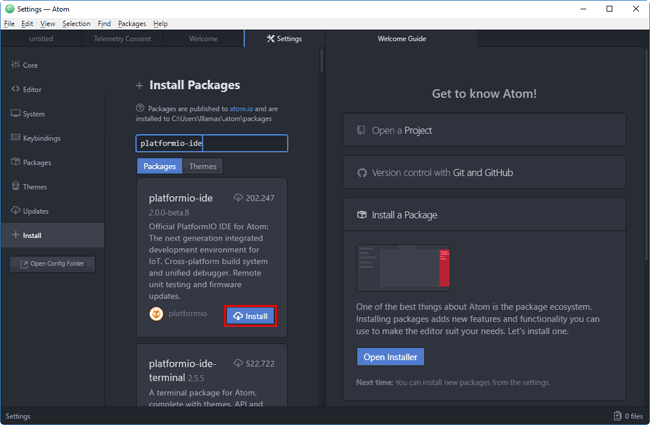Viewport: 650px width, 425px height.
Task: Collapse the Install a Package section
Action: 484,215
